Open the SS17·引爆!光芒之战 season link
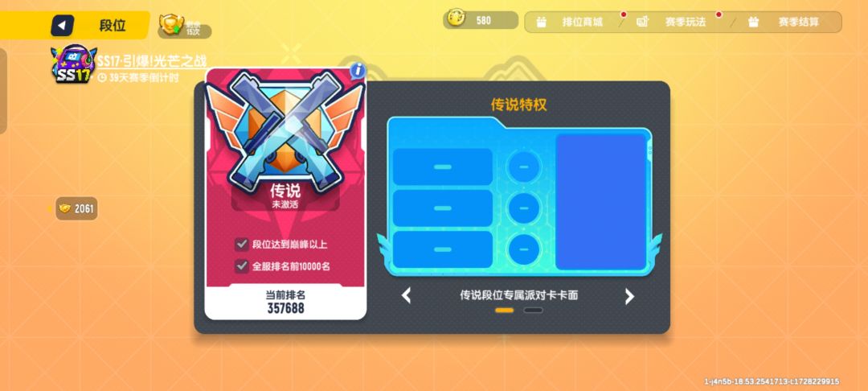The height and width of the screenshot is (391, 868). 152,61
